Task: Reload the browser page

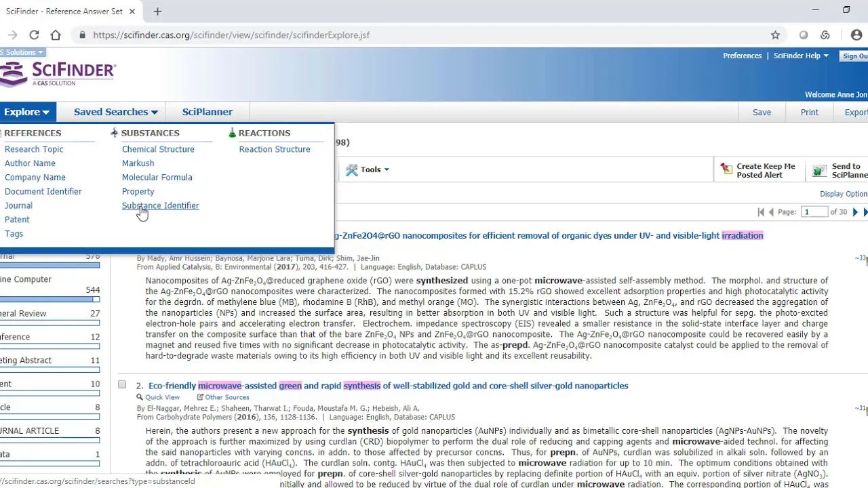Action: click(x=34, y=35)
